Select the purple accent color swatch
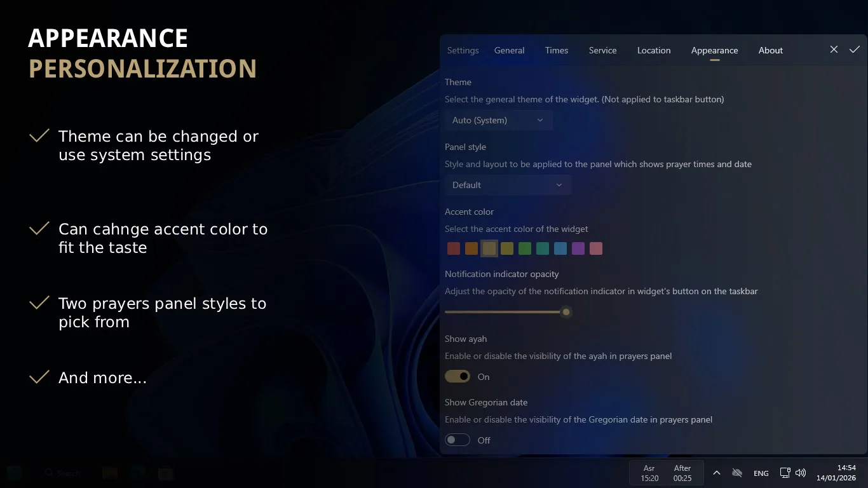The width and height of the screenshot is (868, 488). tap(578, 248)
